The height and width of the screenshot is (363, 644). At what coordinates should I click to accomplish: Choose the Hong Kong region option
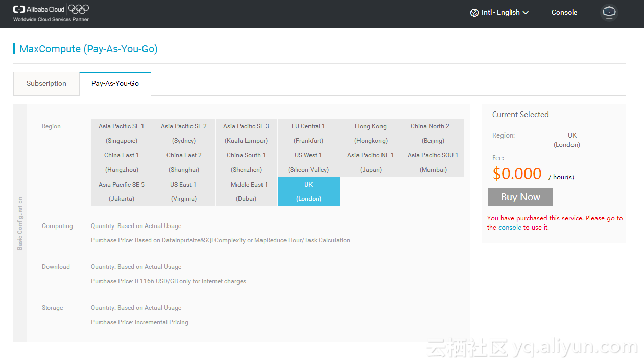371,133
